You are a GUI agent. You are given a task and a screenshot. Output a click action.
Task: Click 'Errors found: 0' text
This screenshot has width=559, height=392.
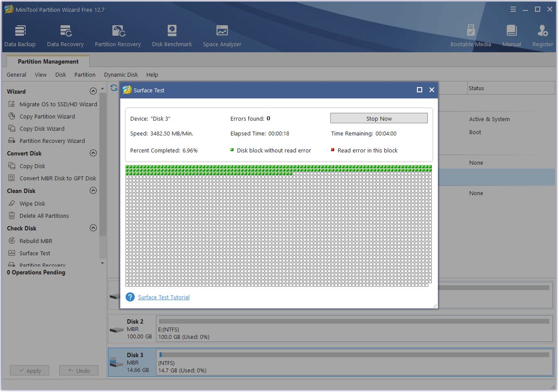[x=250, y=118]
